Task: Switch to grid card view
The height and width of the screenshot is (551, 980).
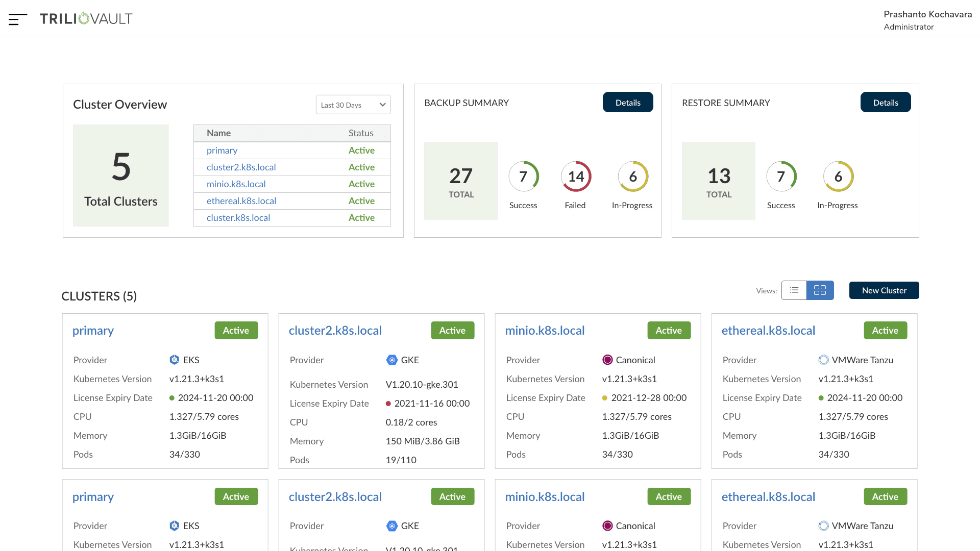Action: [x=820, y=290]
